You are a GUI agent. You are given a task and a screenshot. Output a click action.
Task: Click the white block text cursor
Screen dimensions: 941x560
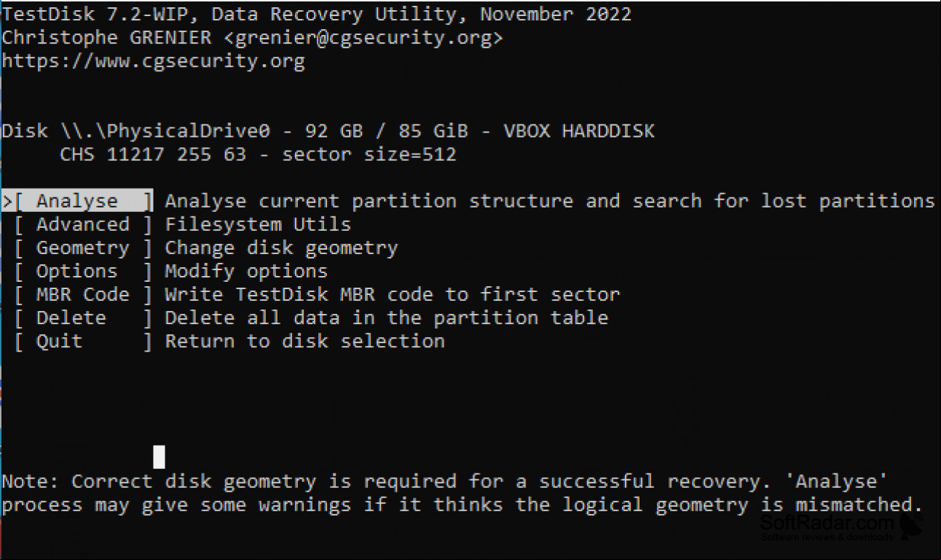(x=159, y=457)
